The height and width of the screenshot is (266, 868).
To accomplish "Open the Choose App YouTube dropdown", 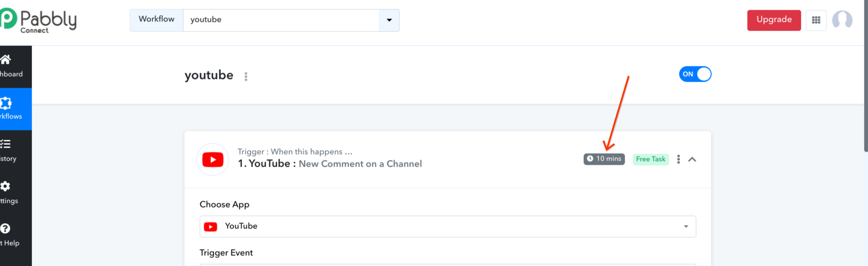I will point(448,227).
